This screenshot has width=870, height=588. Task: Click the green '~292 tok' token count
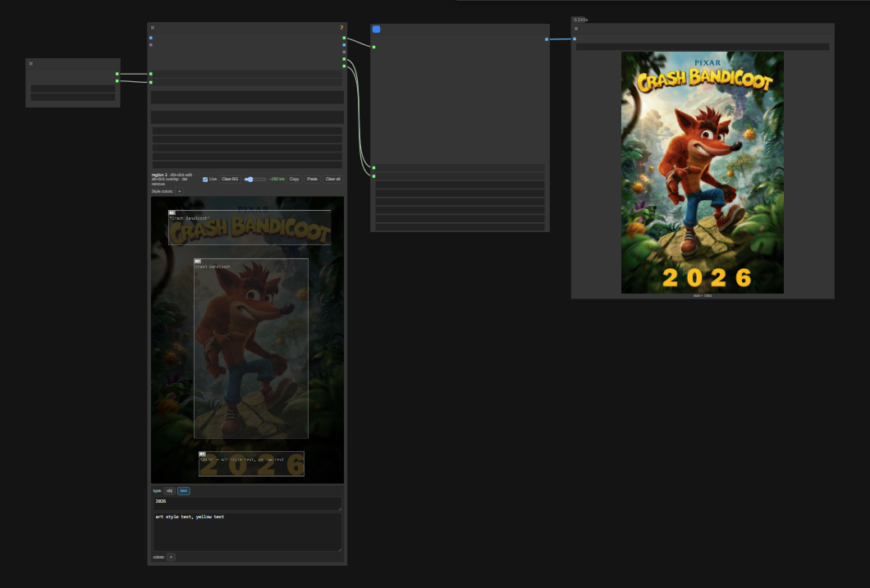pyautogui.click(x=277, y=179)
